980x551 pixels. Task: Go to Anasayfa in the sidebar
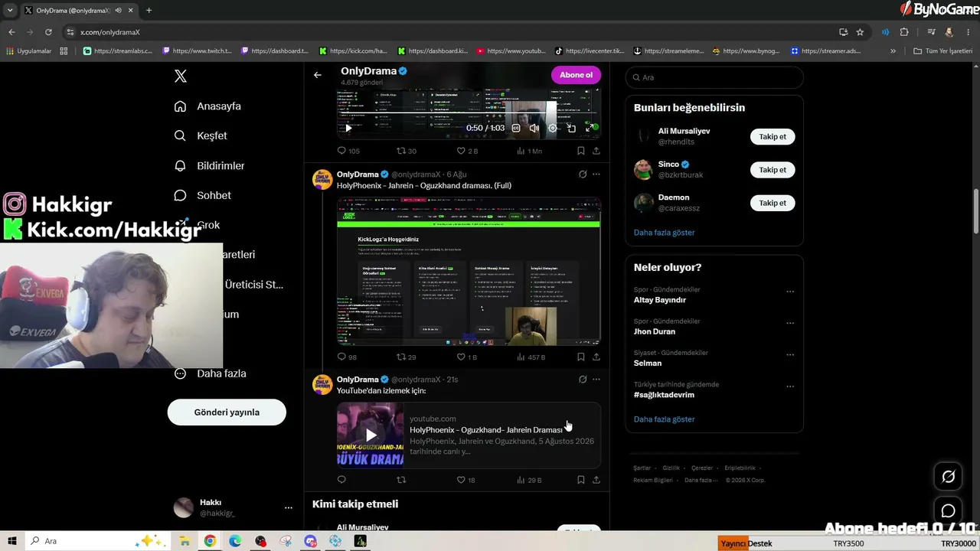tap(207, 106)
